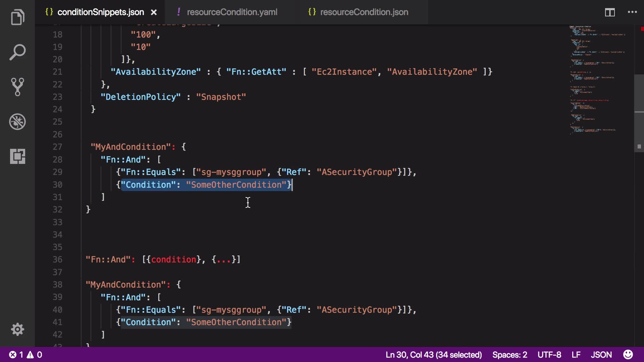Open the Extensions panel icon
The height and width of the screenshot is (362, 644).
[17, 156]
